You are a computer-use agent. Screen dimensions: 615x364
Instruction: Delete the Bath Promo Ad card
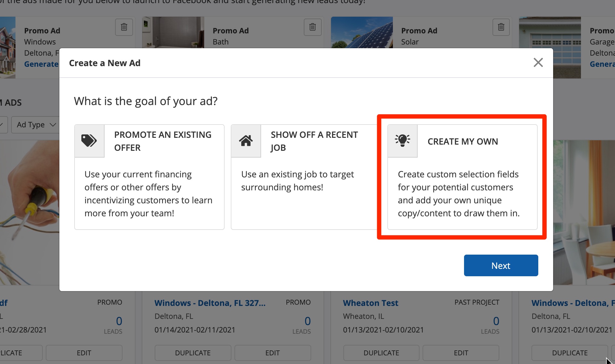312,27
